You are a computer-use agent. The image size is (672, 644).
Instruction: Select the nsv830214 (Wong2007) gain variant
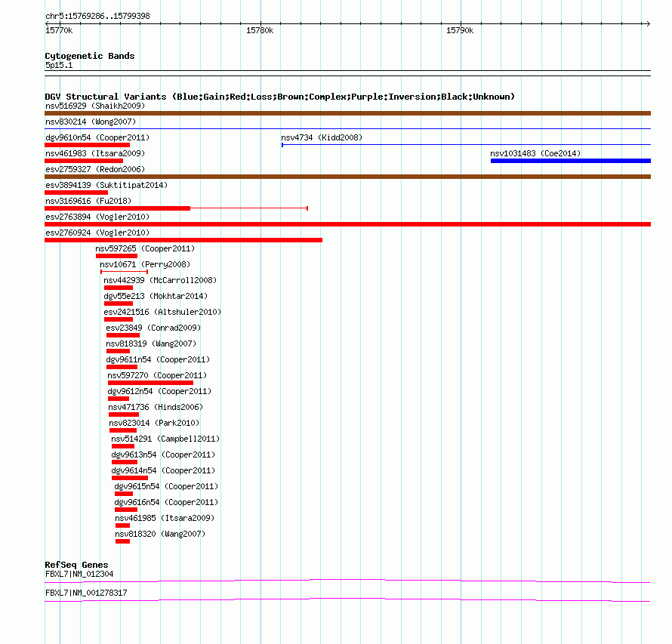coord(91,122)
